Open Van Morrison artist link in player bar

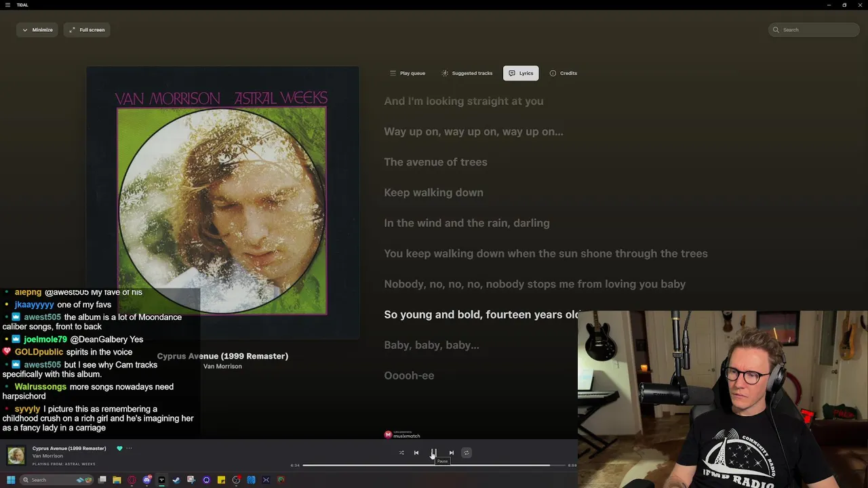[x=47, y=455]
